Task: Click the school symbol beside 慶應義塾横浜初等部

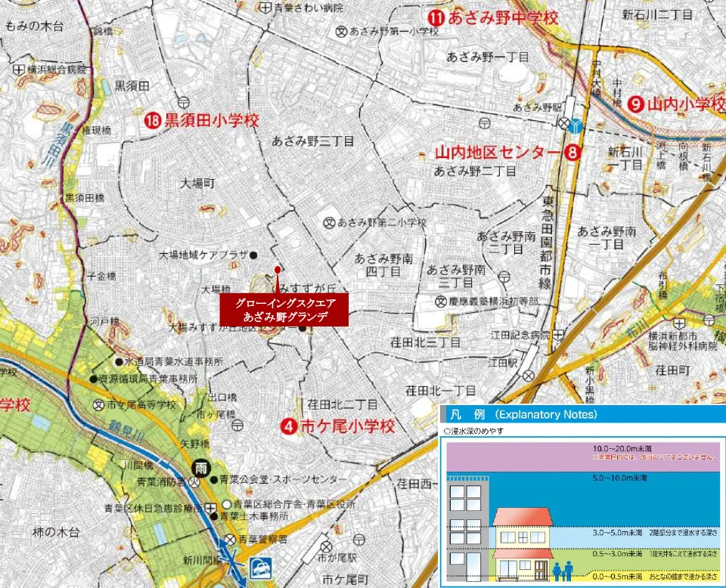Action: click(x=441, y=302)
